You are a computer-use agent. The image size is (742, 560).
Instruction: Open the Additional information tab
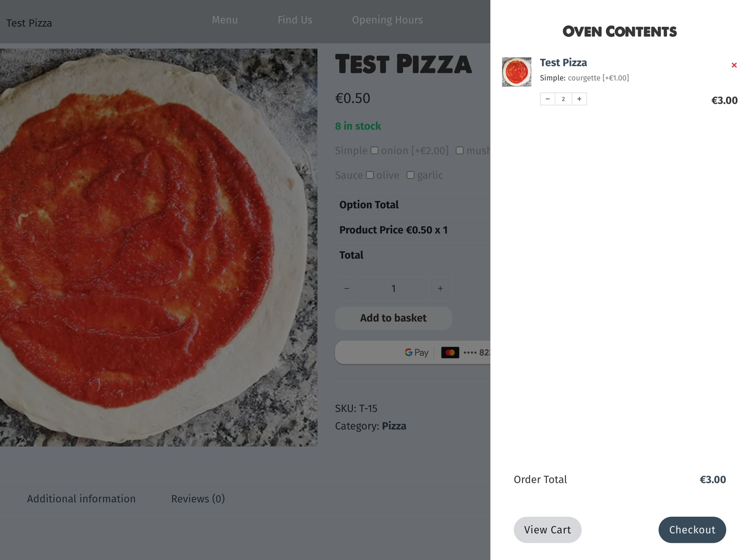click(81, 499)
